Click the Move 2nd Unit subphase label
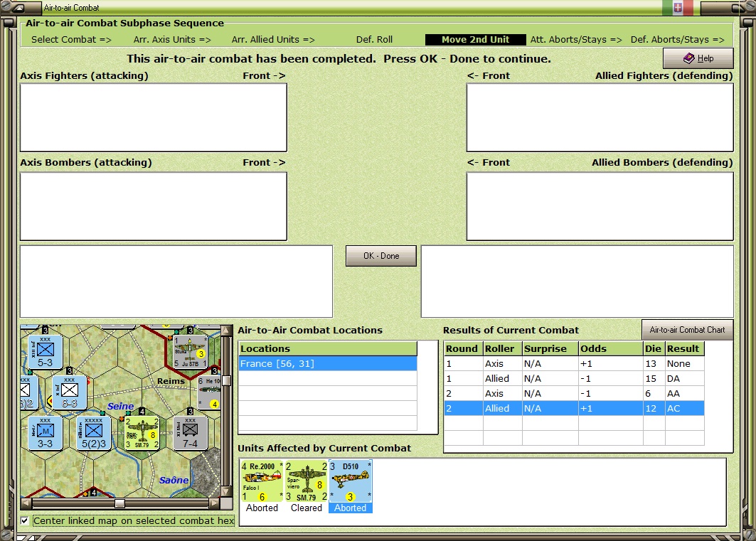756x541 pixels. click(x=475, y=40)
